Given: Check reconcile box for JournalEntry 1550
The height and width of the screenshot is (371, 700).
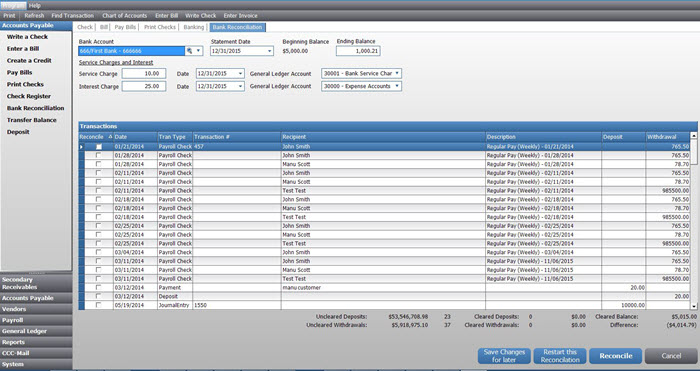Looking at the screenshot, I should pos(98,305).
